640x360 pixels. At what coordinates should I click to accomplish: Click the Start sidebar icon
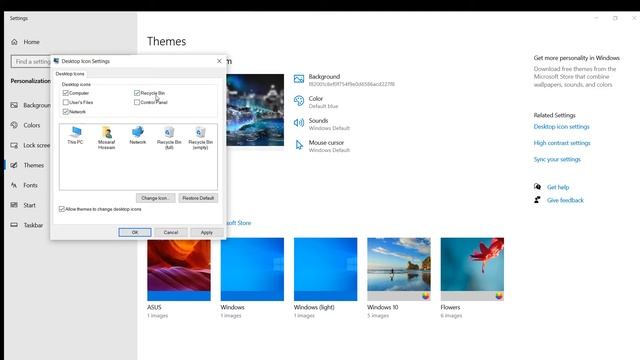pyautogui.click(x=14, y=205)
